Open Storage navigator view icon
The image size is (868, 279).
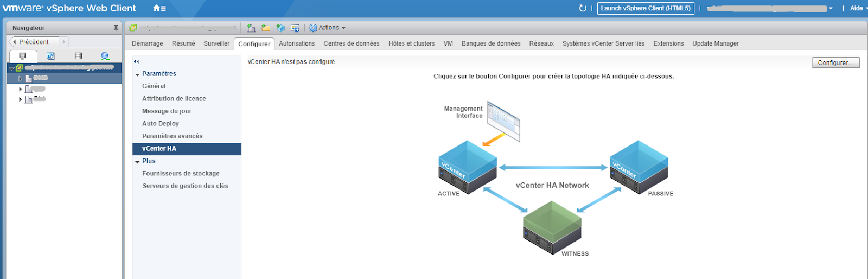(x=78, y=56)
